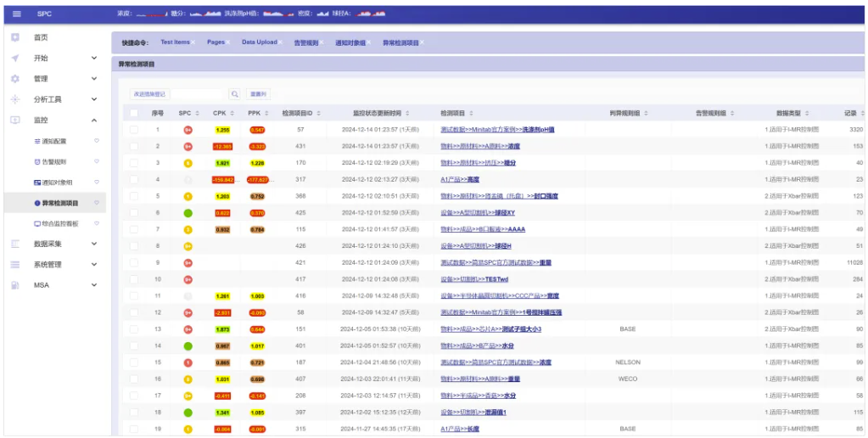Click the 数据采集 sidebar icon
This screenshot has height=438, width=868.
click(15, 244)
